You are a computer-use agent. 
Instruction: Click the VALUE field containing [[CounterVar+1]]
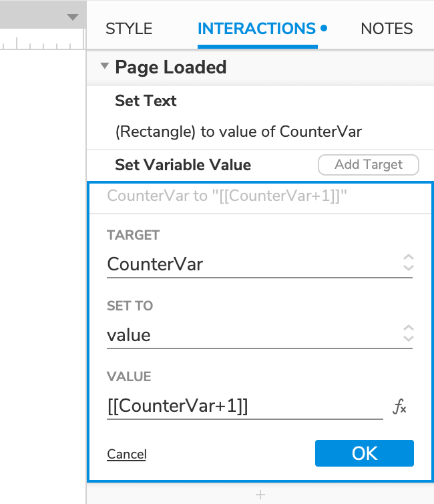[244, 407]
